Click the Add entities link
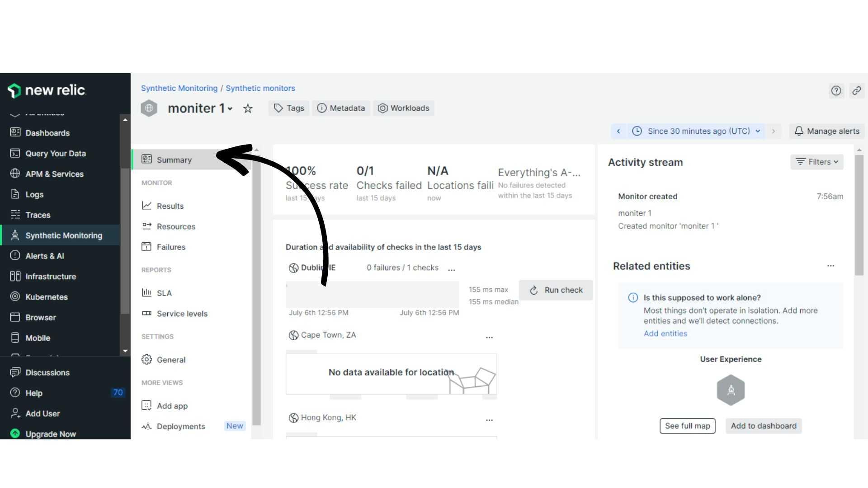This screenshot has height=488, width=868. point(665,333)
